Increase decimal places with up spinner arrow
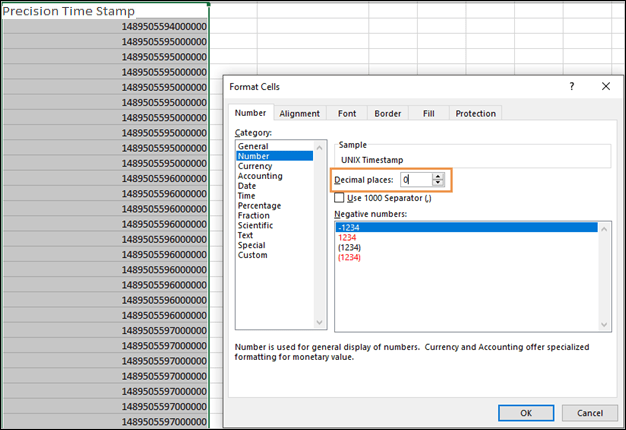The height and width of the screenshot is (430, 626). coord(438,176)
